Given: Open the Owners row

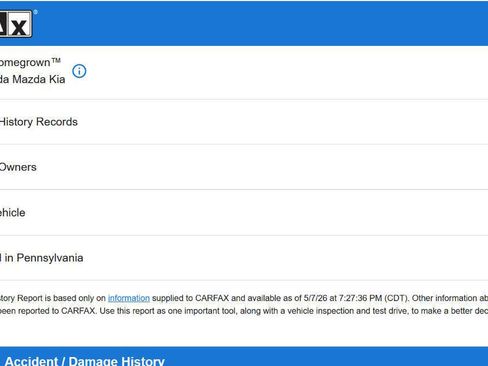Looking at the screenshot, I should (x=244, y=167).
